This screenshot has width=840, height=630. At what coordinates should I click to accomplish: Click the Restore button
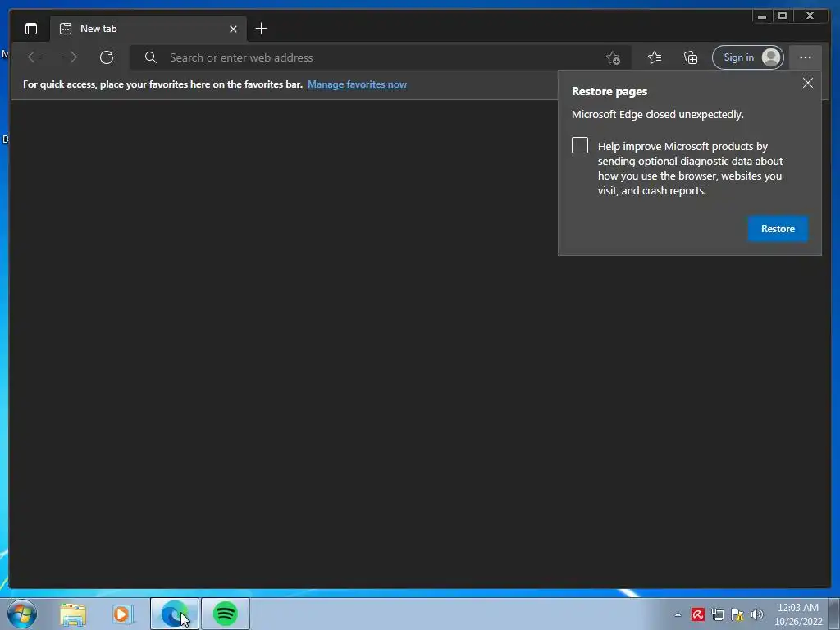click(778, 229)
